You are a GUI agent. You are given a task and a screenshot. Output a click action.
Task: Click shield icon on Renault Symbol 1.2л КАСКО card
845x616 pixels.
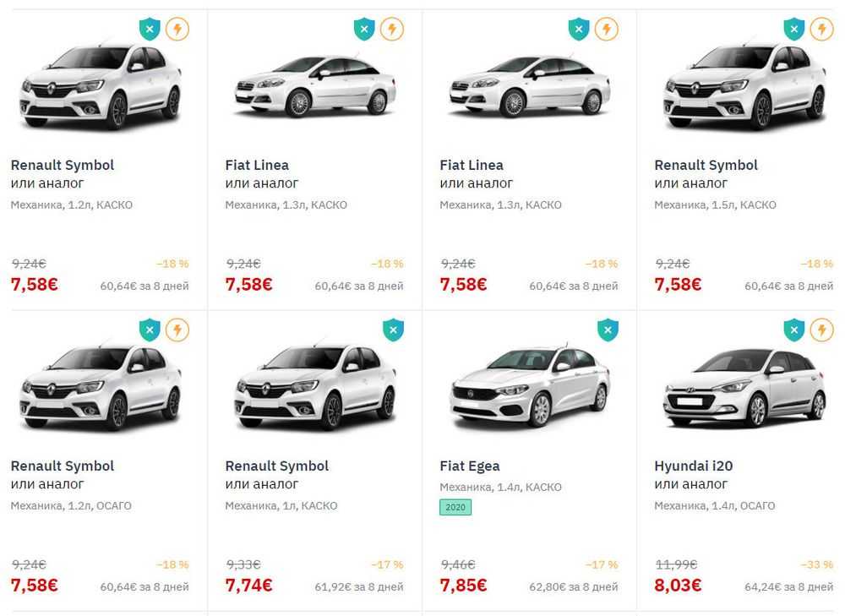[x=150, y=30]
